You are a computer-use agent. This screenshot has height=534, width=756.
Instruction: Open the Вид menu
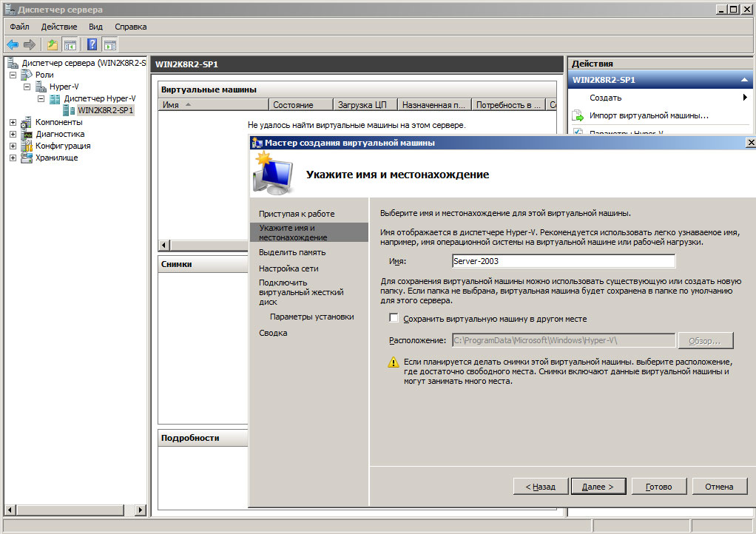95,27
